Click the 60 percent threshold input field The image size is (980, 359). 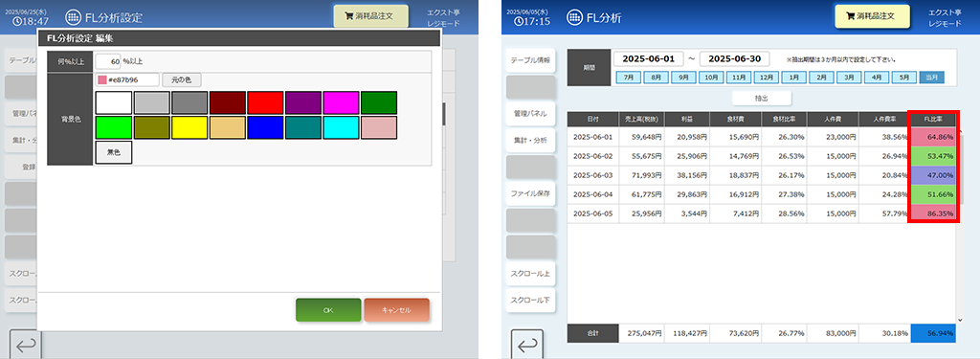coord(108,61)
